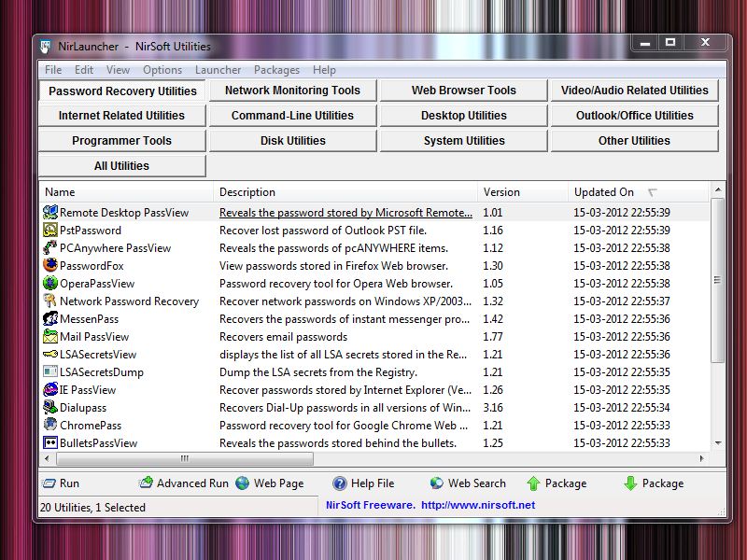Open the View menu
The width and height of the screenshot is (747, 560).
pyautogui.click(x=119, y=70)
